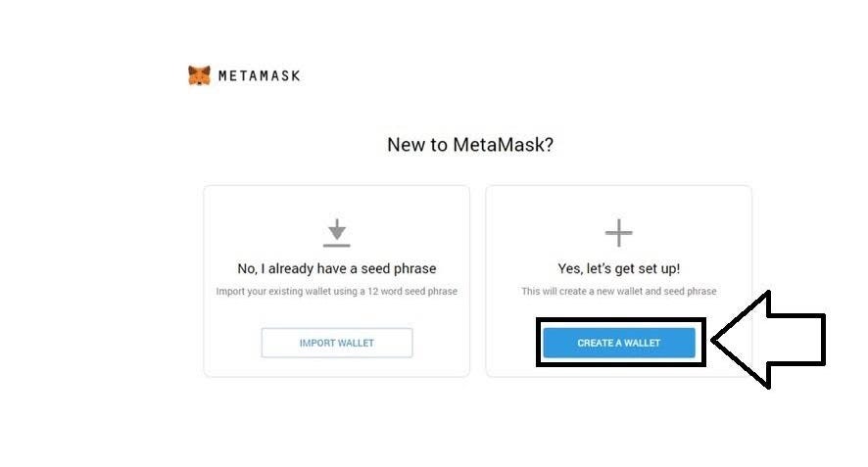Click the download arrow import icon
The width and height of the screenshot is (868, 467).
tap(337, 230)
